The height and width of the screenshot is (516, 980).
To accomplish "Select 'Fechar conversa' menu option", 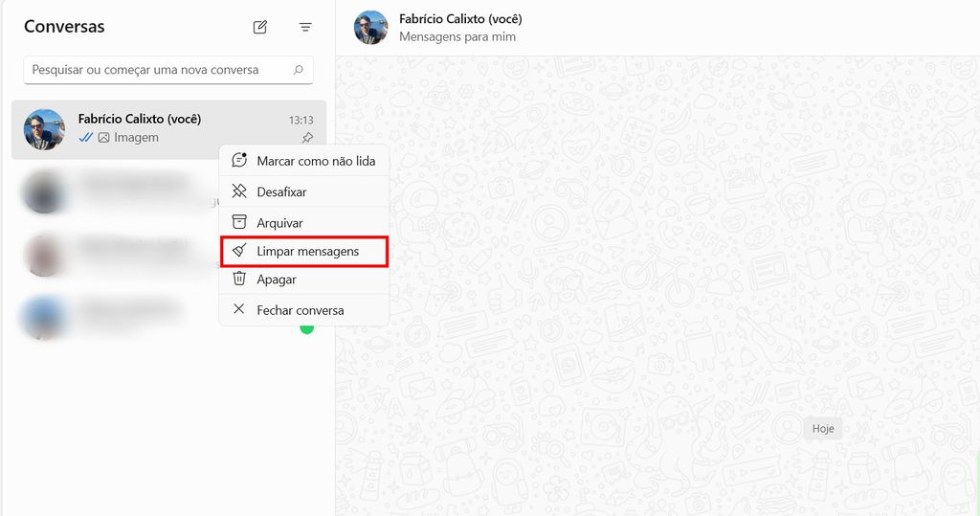I will tap(303, 309).
